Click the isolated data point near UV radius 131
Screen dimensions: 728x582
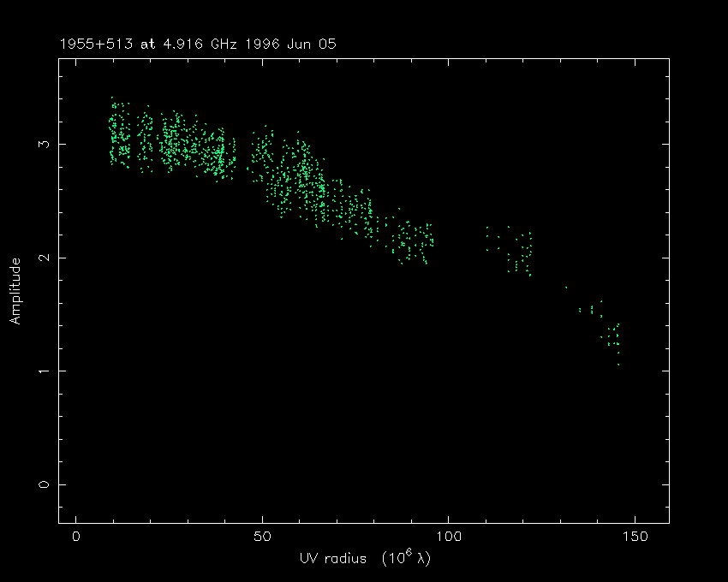tap(565, 288)
